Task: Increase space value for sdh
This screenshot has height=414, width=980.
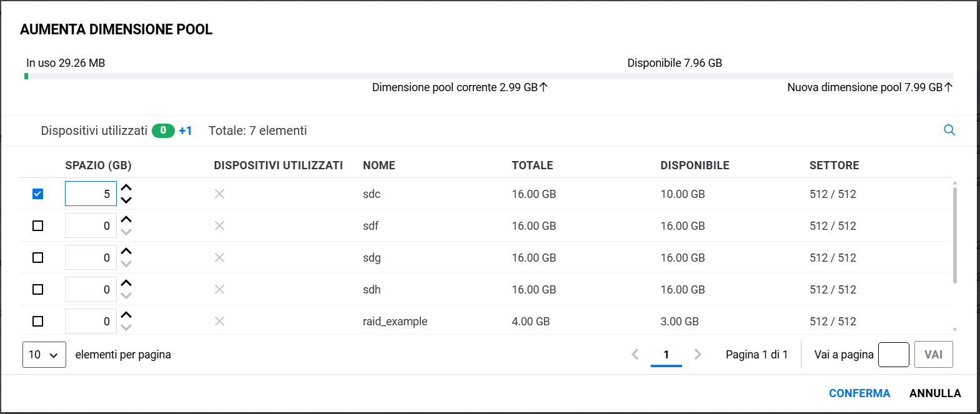Action: (126, 283)
